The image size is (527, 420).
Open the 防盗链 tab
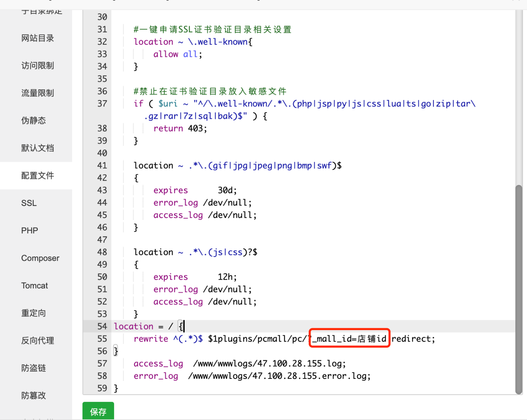tap(34, 368)
